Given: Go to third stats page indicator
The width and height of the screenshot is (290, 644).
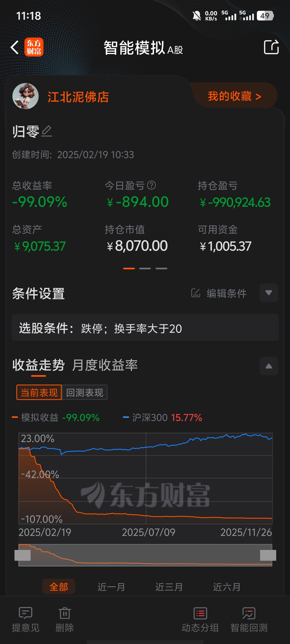Looking at the screenshot, I should 161,268.
